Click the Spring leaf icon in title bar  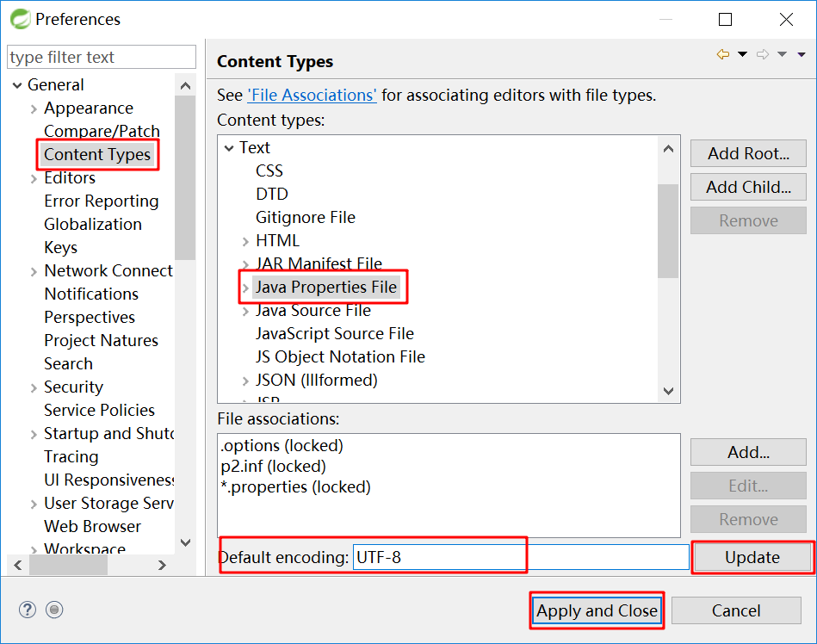21,19
